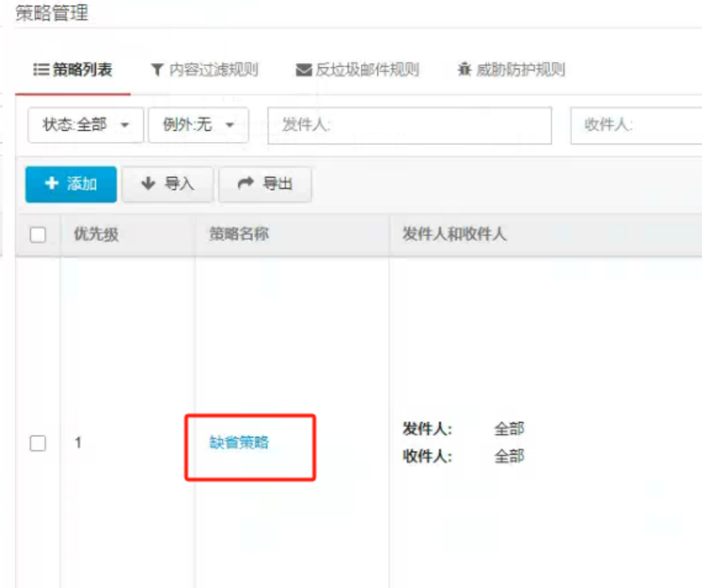Click the 优先级 column header

pos(96,234)
